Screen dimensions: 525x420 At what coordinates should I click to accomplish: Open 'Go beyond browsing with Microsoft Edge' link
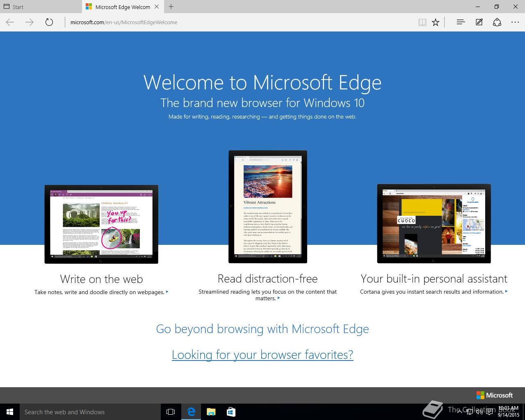(x=262, y=329)
